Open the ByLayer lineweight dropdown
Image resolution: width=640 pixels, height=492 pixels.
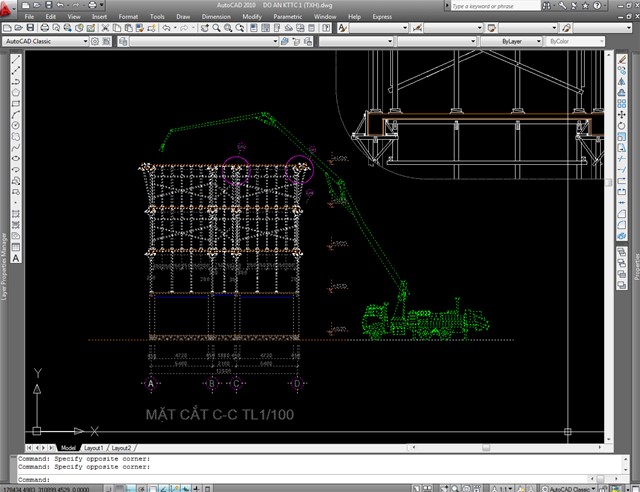point(511,41)
